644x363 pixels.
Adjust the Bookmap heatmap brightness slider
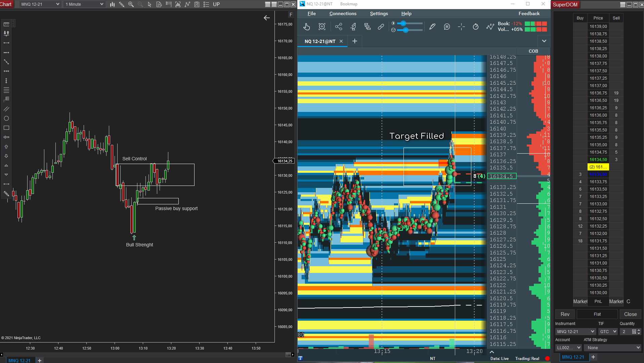pyautogui.click(x=410, y=23)
